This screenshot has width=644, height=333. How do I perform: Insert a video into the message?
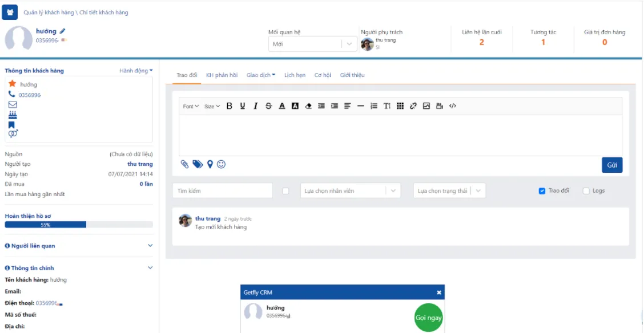(440, 106)
